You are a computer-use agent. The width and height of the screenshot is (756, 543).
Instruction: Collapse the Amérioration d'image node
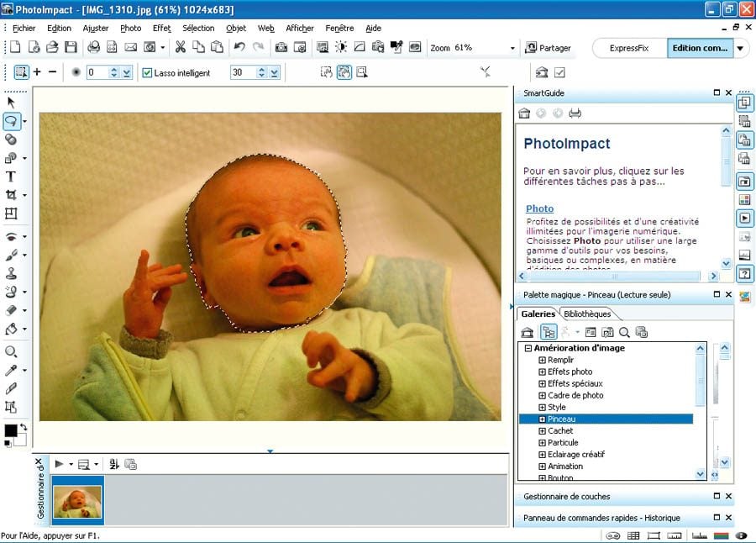click(x=528, y=348)
